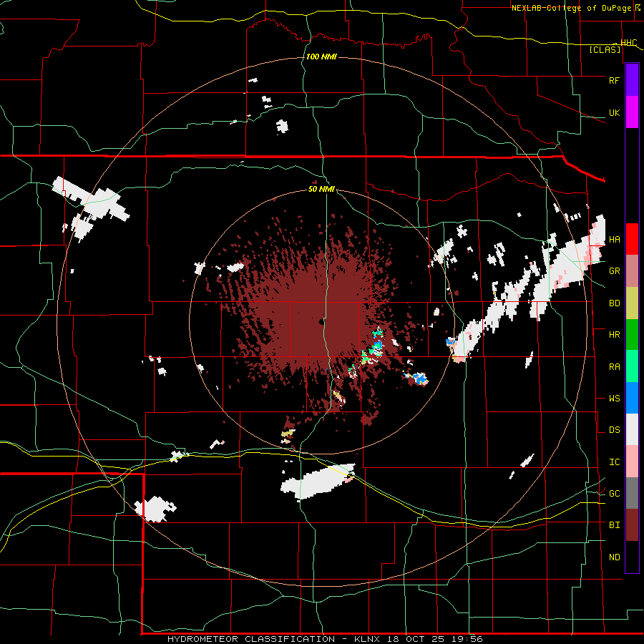Click the RF legend label
The height and width of the screenshot is (644, 644).
click(614, 80)
